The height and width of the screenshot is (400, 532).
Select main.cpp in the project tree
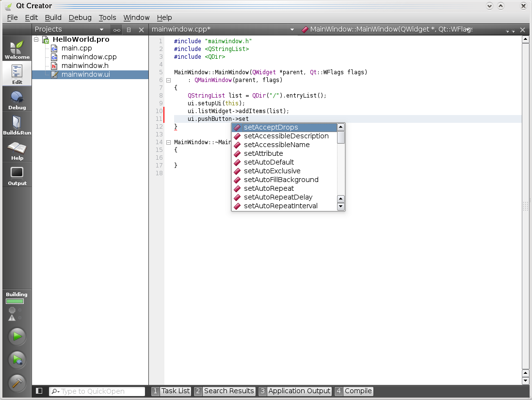(76, 48)
